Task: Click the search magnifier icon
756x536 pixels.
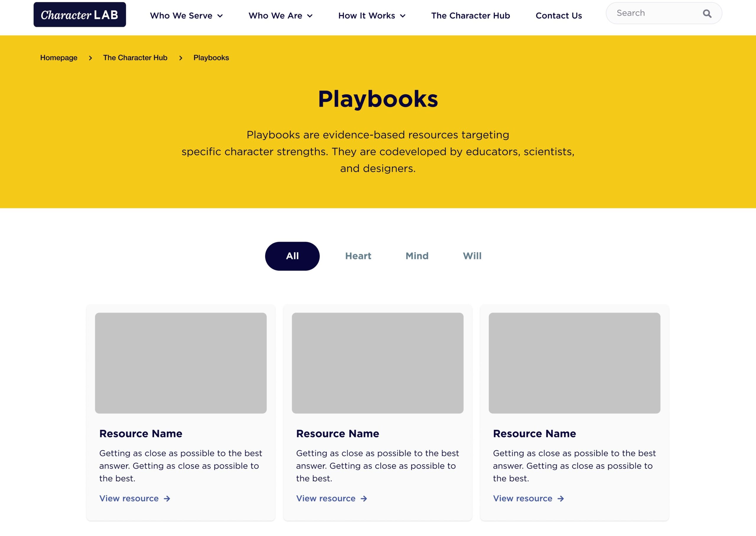Action: click(707, 14)
